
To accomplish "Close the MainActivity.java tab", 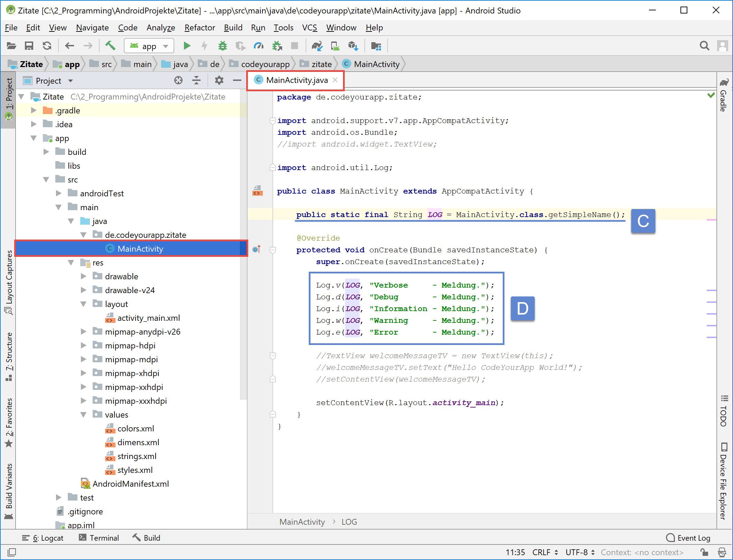I will point(335,80).
